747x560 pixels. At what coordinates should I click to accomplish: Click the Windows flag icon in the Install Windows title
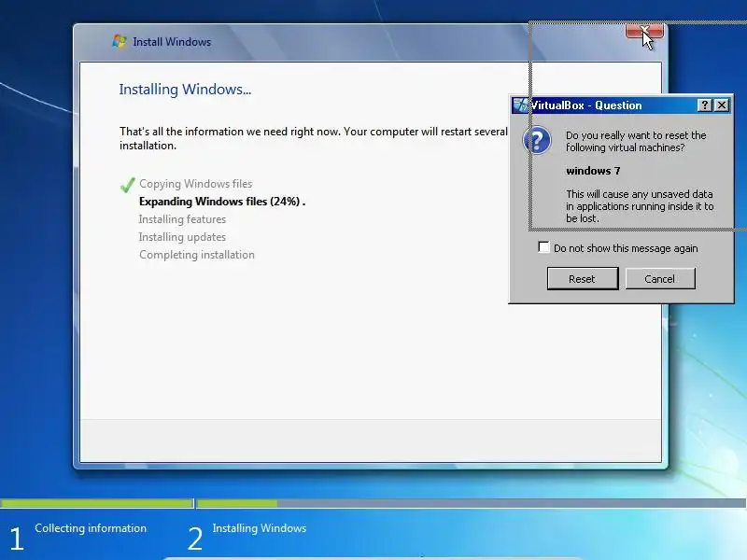coord(120,41)
